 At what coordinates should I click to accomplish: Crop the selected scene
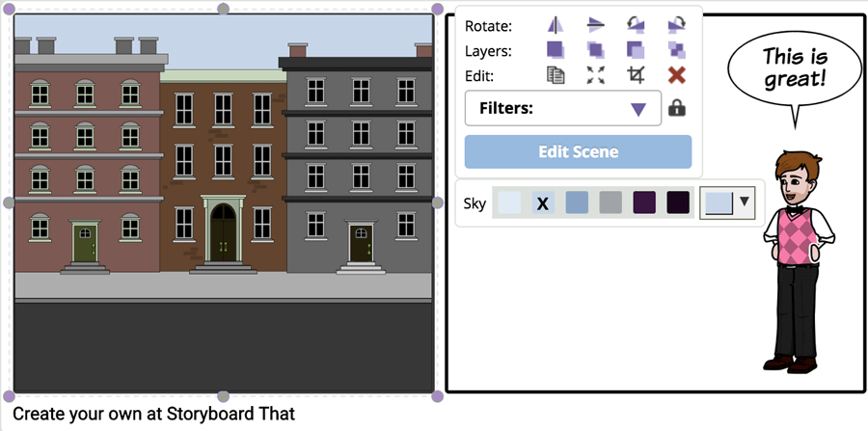click(637, 75)
